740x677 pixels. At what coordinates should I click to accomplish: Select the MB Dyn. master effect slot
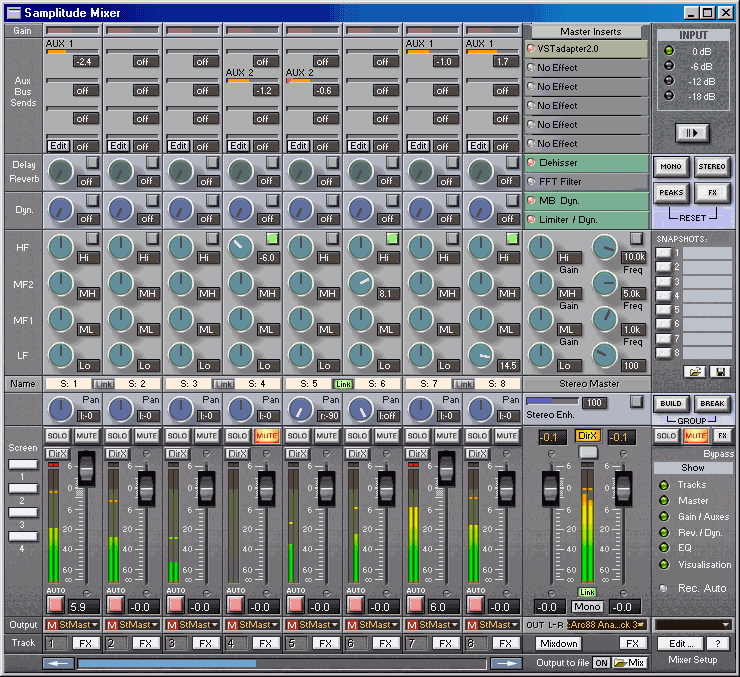(586, 201)
